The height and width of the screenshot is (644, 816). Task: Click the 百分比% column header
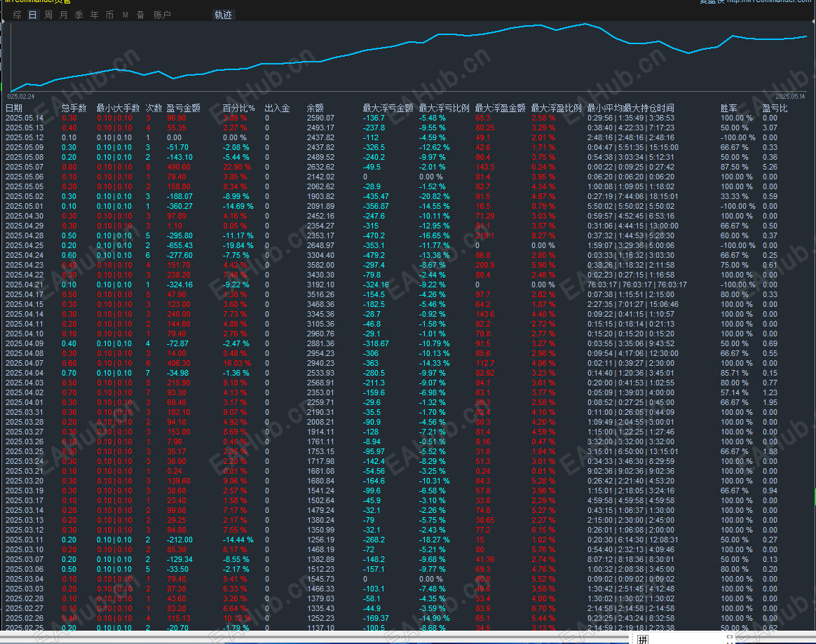239,108
